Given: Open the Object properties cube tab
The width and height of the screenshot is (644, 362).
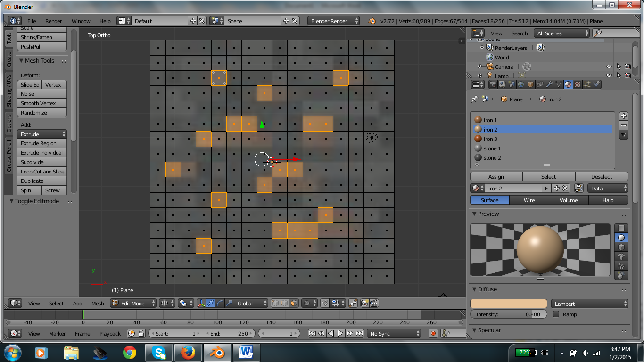Looking at the screenshot, I should [x=530, y=84].
